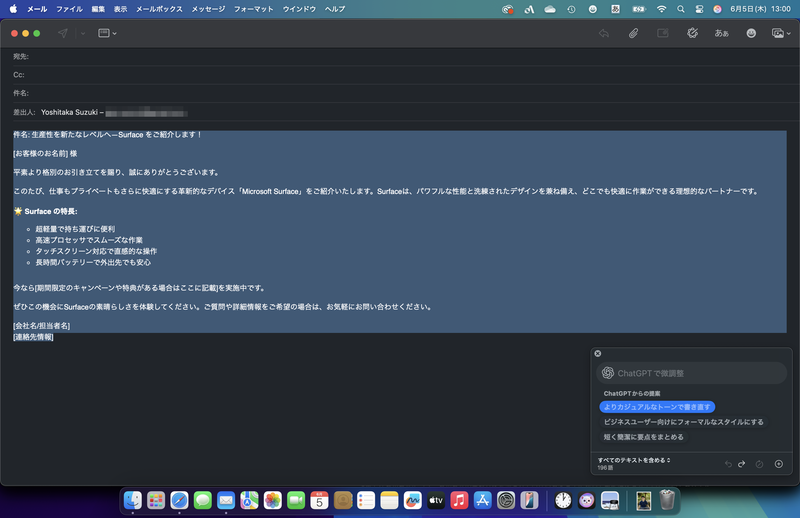Click the redo arrow in ChatGPT panel
Viewport: 800px width, 518px height.
click(742, 464)
